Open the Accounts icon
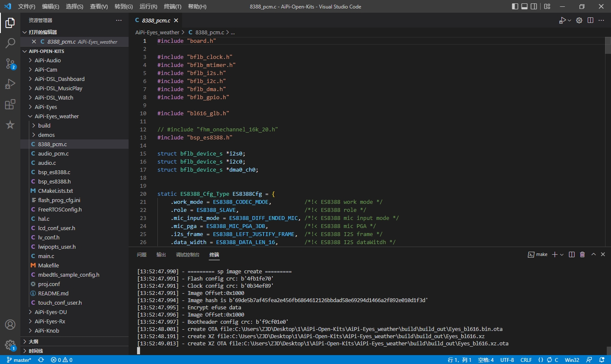 click(10, 325)
